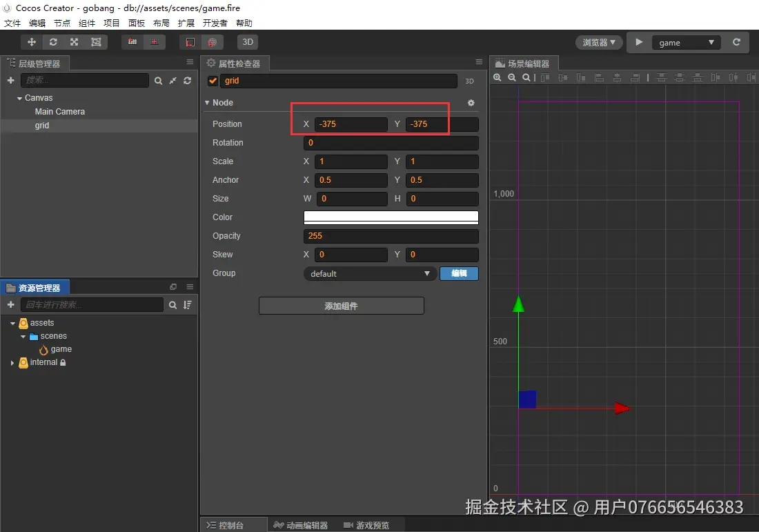759x532 pixels.
Task: Pop out the assets panel
Action: (x=173, y=287)
